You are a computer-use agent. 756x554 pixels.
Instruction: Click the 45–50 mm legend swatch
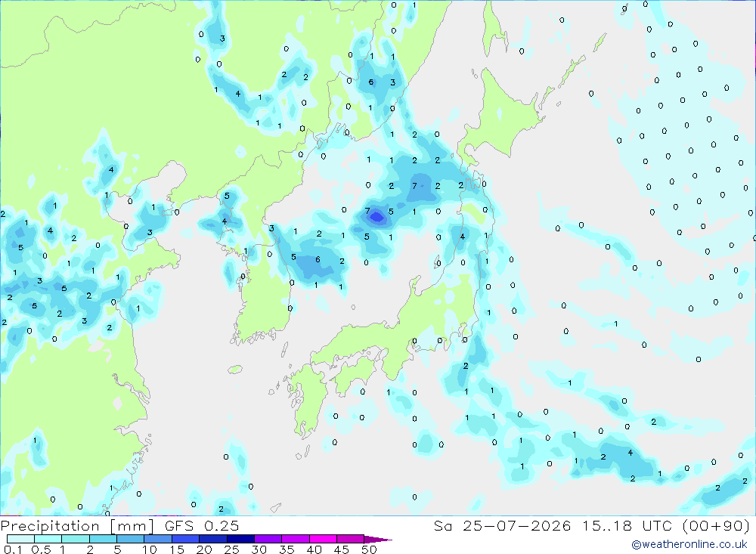(x=350, y=539)
